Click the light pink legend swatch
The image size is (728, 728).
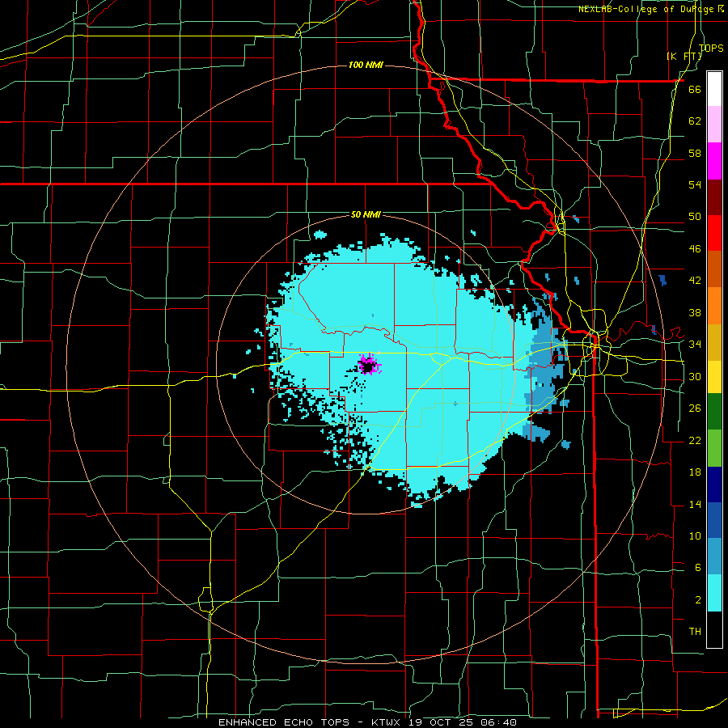pos(714,125)
